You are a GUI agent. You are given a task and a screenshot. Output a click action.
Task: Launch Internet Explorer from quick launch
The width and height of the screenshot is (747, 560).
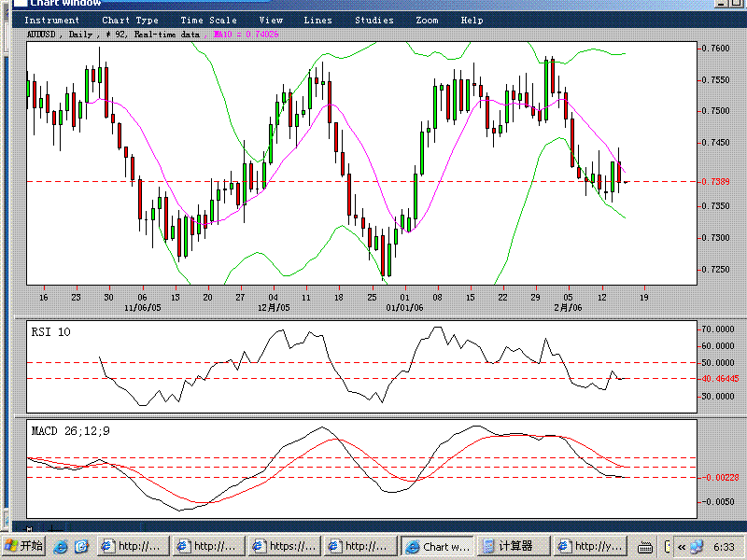point(61,546)
